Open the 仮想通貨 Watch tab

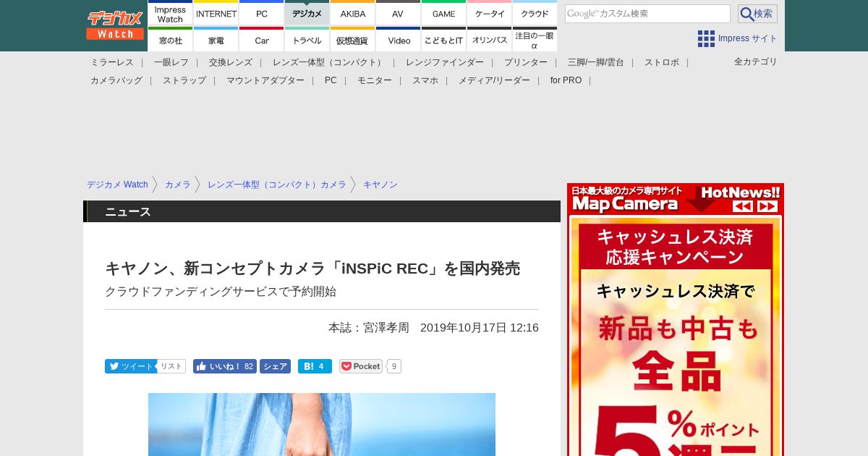[x=353, y=40]
